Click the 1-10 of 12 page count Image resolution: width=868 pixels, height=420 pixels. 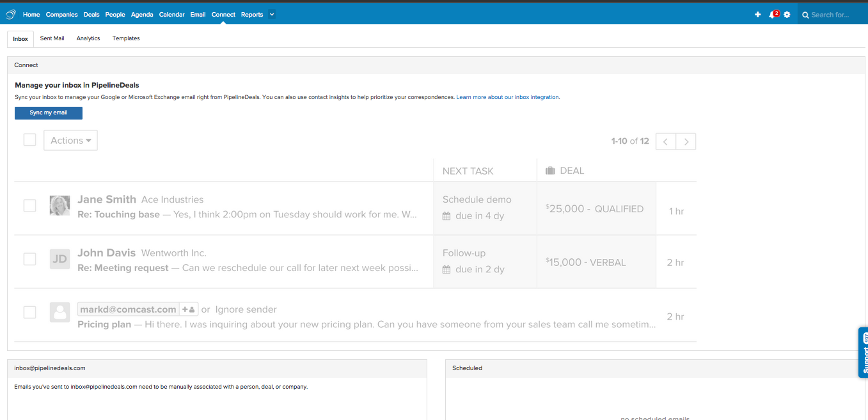[x=630, y=141]
